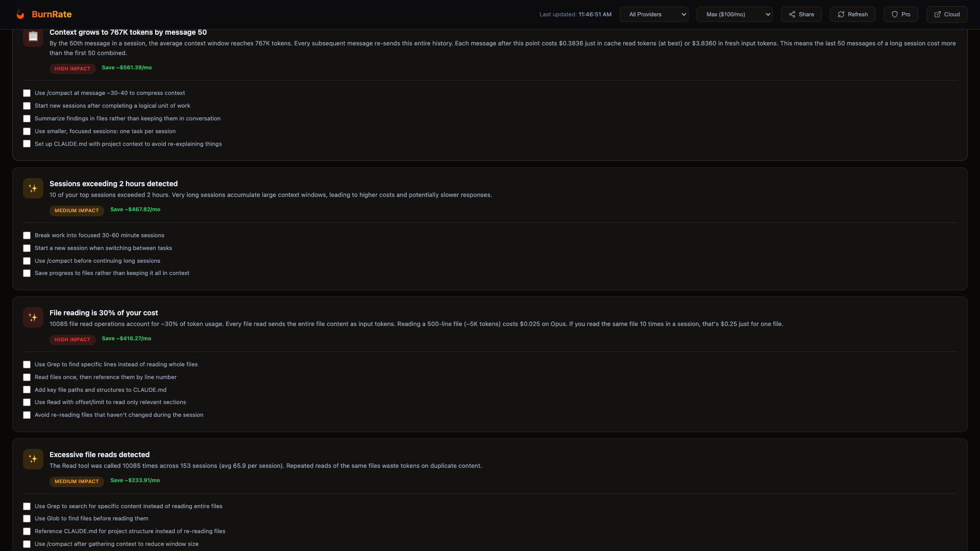Click the MEDIUM IMPACT badge under Sessions exceeding

click(77, 211)
